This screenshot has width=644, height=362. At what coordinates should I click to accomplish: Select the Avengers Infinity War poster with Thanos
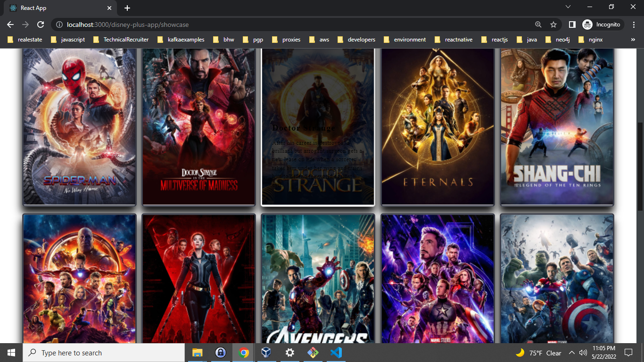(79, 279)
